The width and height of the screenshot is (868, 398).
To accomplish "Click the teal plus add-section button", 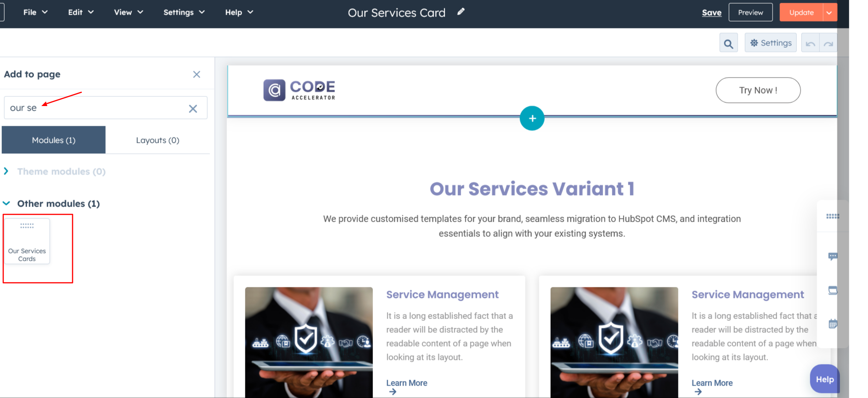I will coord(532,118).
